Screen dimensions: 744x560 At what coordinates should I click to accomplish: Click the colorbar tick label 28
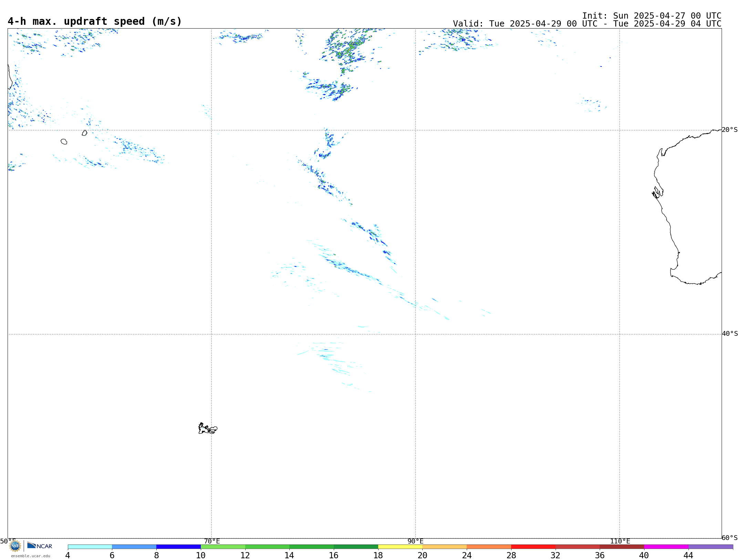tap(511, 555)
